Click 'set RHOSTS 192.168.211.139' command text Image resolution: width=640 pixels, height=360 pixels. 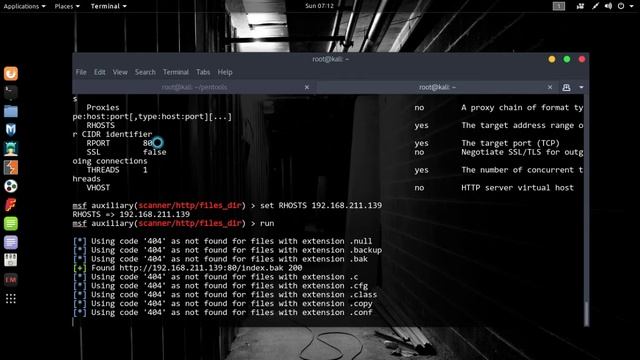(321, 205)
